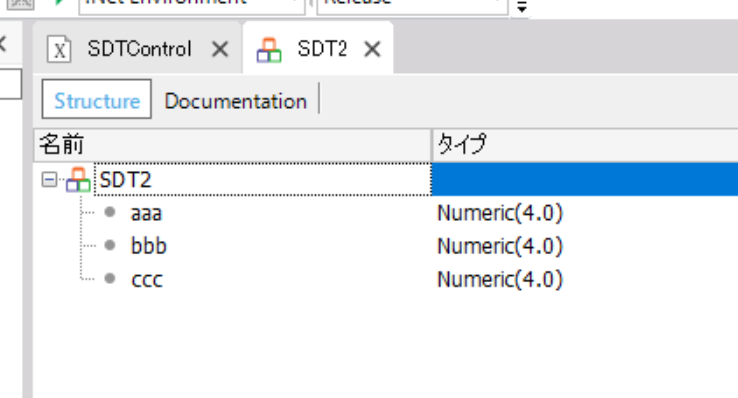Select the aaa member

point(146,214)
